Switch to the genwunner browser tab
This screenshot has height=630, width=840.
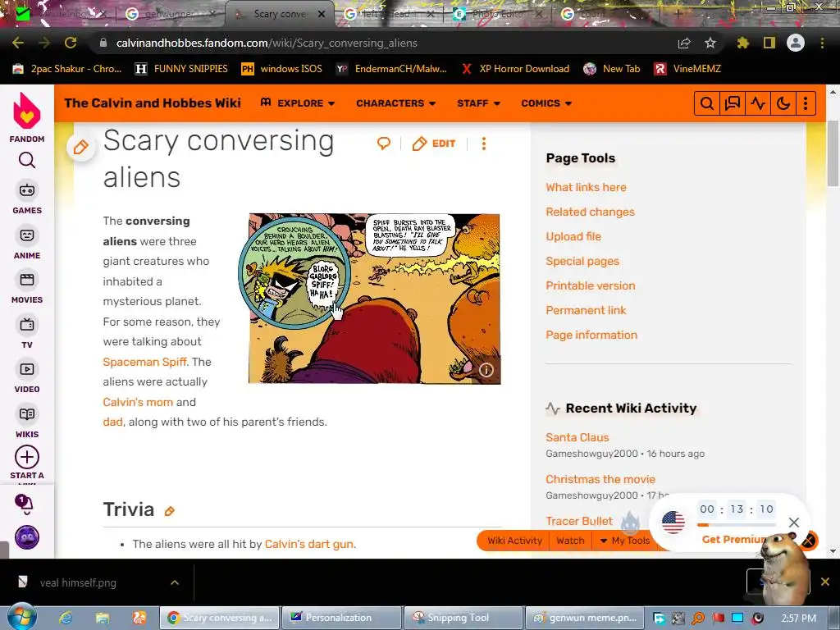click(x=171, y=14)
